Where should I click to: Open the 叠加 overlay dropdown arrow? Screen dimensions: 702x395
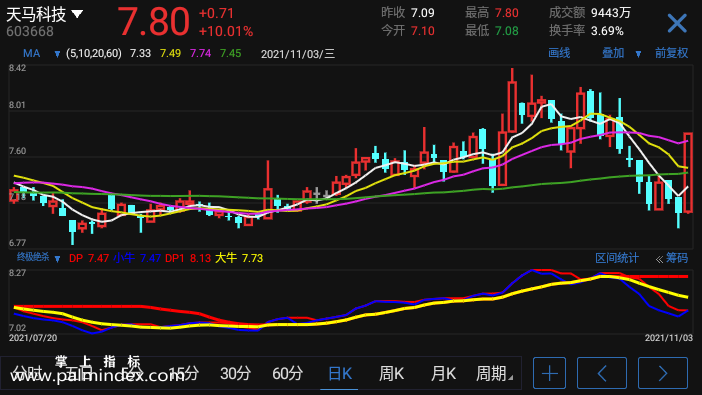[x=638, y=54]
